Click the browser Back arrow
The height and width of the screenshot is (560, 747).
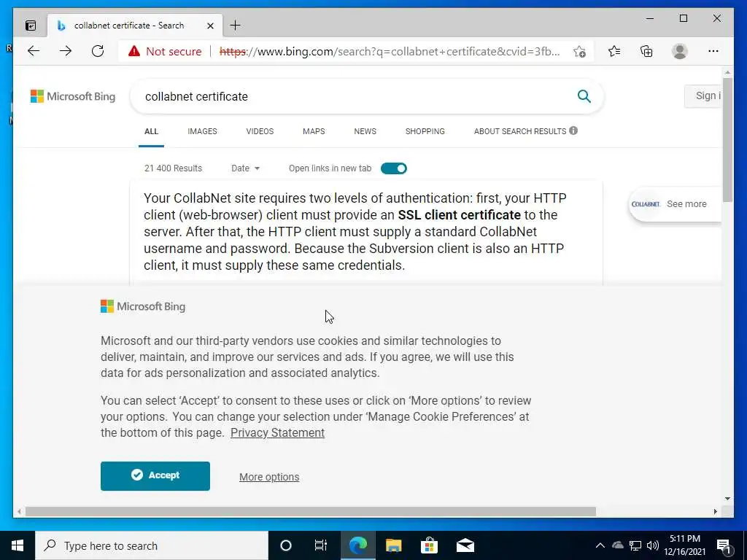(34, 51)
